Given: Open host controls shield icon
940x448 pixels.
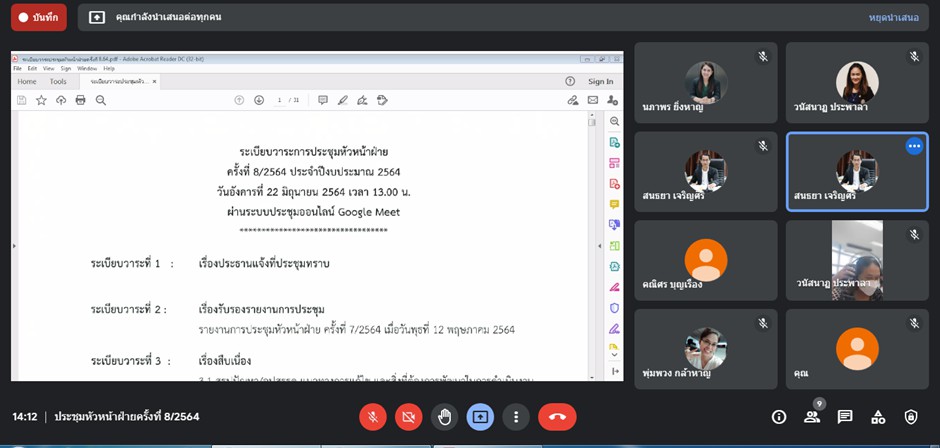Looking at the screenshot, I should (911, 417).
